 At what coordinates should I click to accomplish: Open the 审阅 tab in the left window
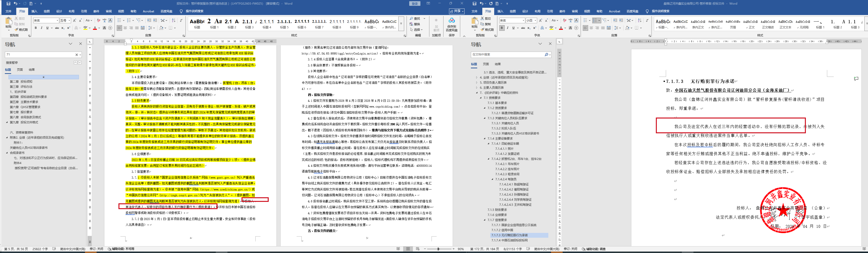[x=108, y=11]
